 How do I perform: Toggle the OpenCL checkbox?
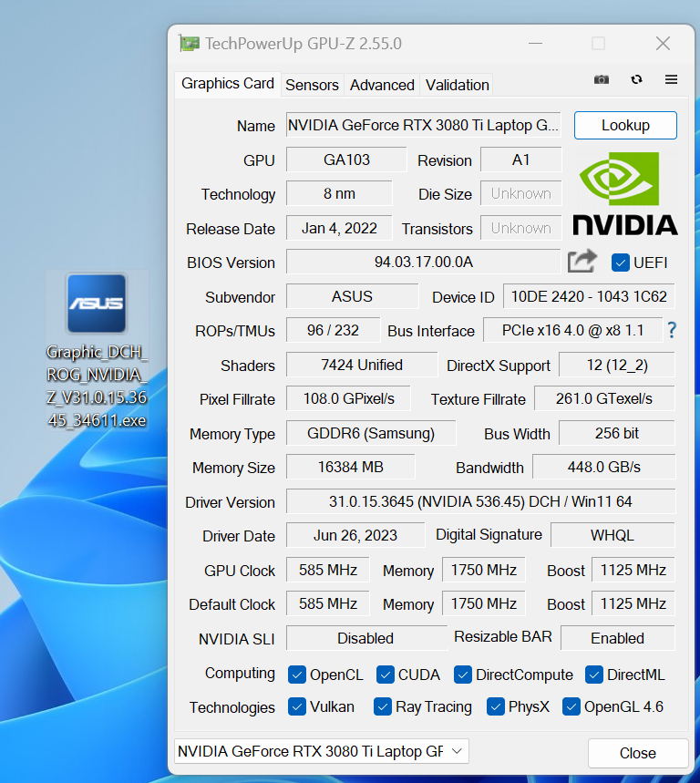(x=297, y=675)
